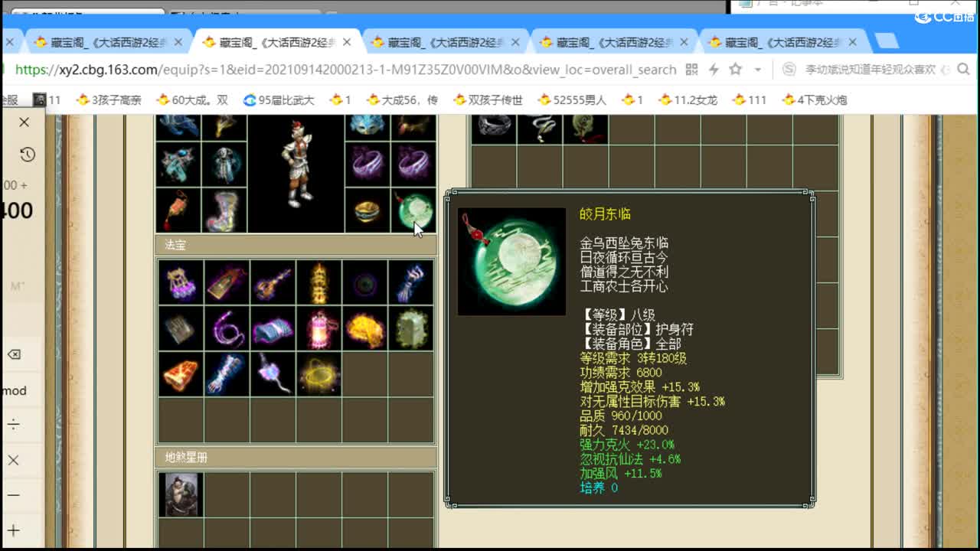Click the white-purple whisk treasure icon
980x551 pixels.
pos(273,374)
